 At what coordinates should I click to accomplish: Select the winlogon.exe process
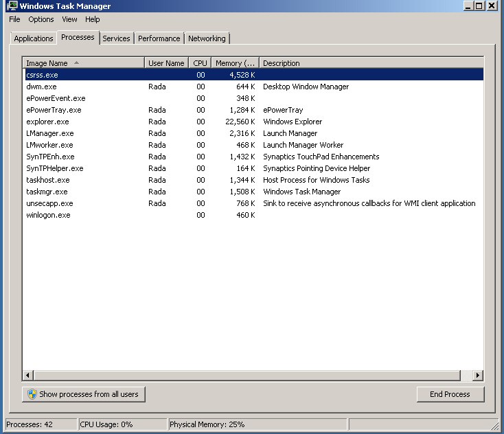click(253, 215)
